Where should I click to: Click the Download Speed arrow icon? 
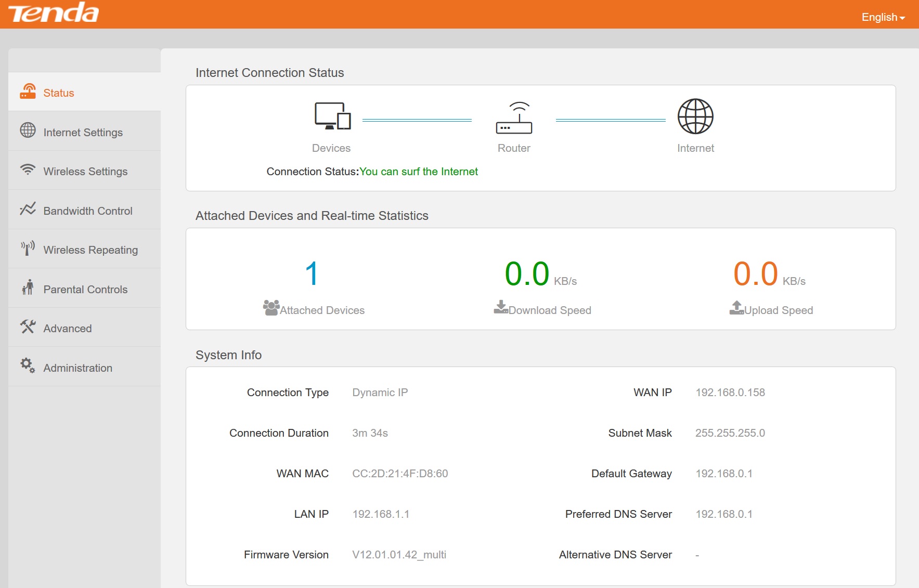[x=501, y=307]
